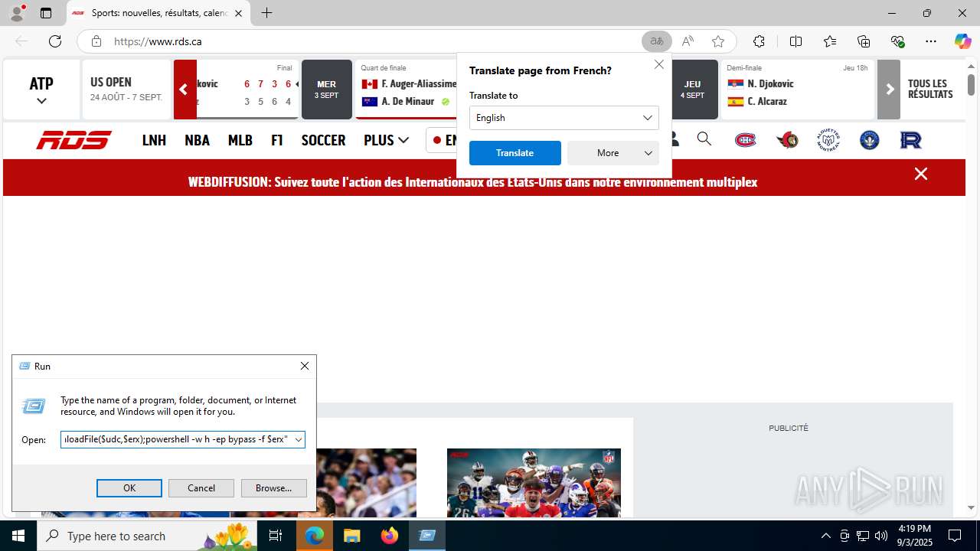Open Windows Start menu
Image resolution: width=980 pixels, height=551 pixels.
click(18, 536)
